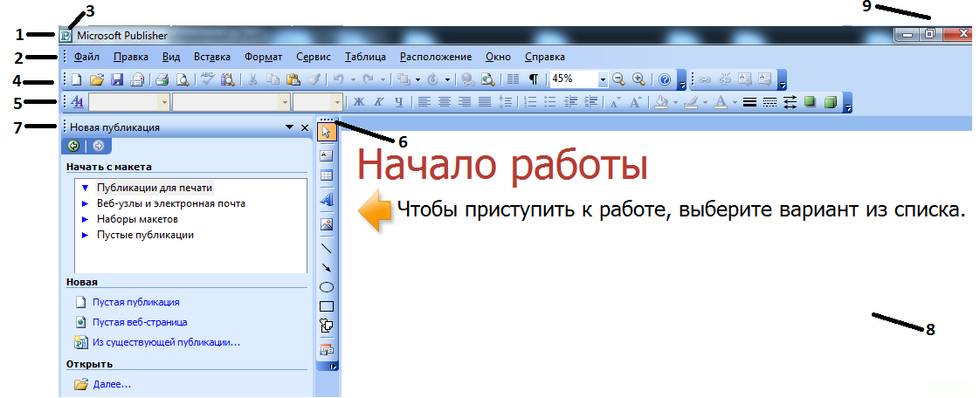
Task: Open Microsoft Publisher Help question mark icon
Action: pyautogui.click(x=665, y=79)
